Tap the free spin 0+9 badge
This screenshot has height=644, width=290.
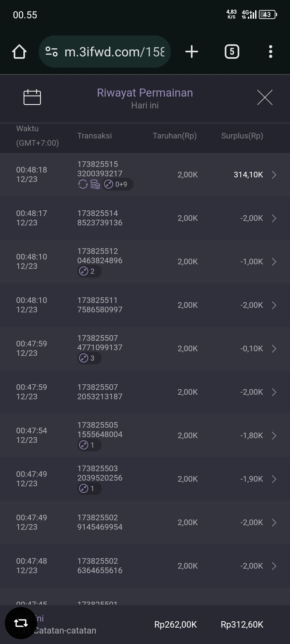click(x=118, y=184)
